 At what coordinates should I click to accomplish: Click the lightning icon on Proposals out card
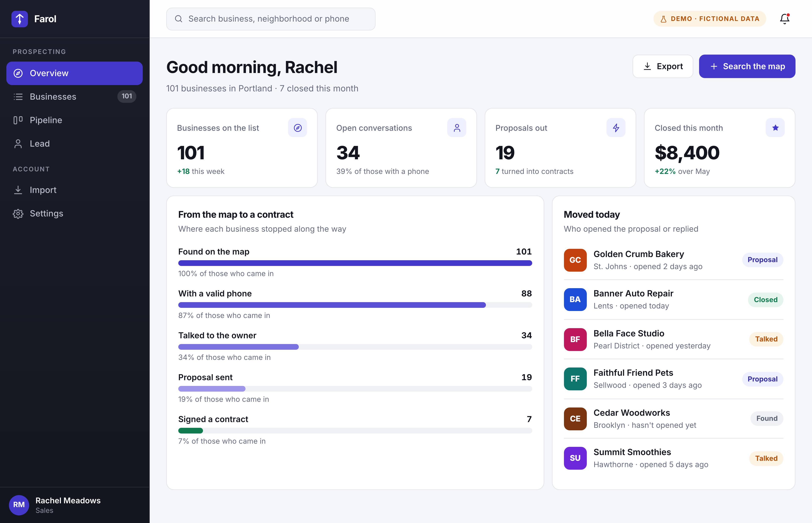tap(616, 128)
